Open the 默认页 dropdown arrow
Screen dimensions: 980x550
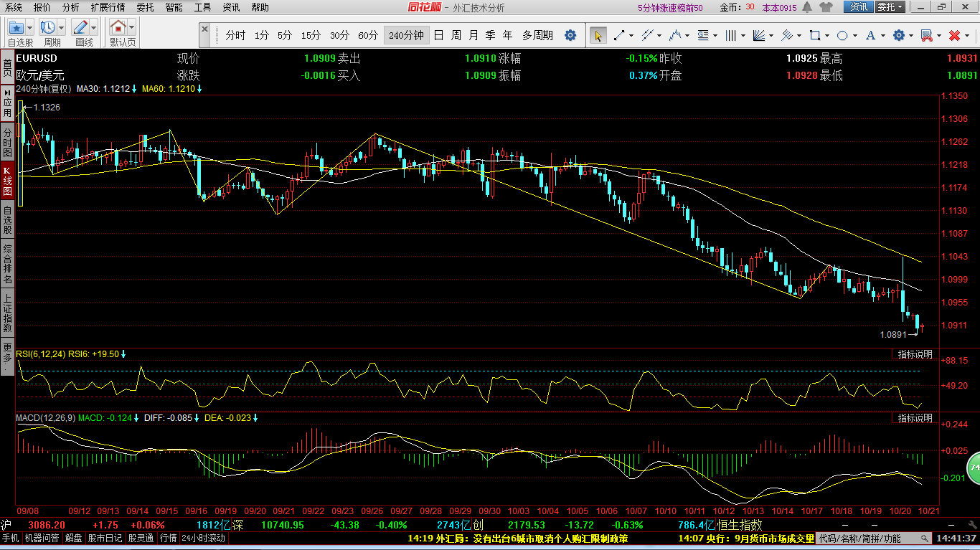(x=133, y=27)
